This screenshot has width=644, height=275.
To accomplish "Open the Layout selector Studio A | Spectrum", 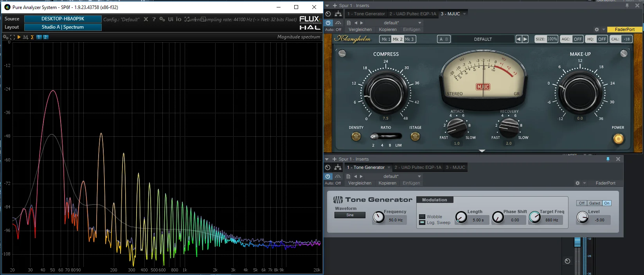I will coord(63,27).
